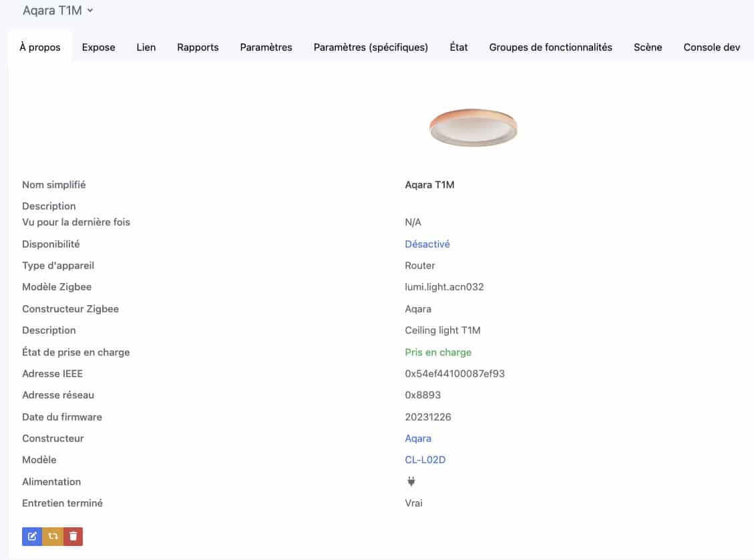Switch to the Expose tab

tap(99, 47)
